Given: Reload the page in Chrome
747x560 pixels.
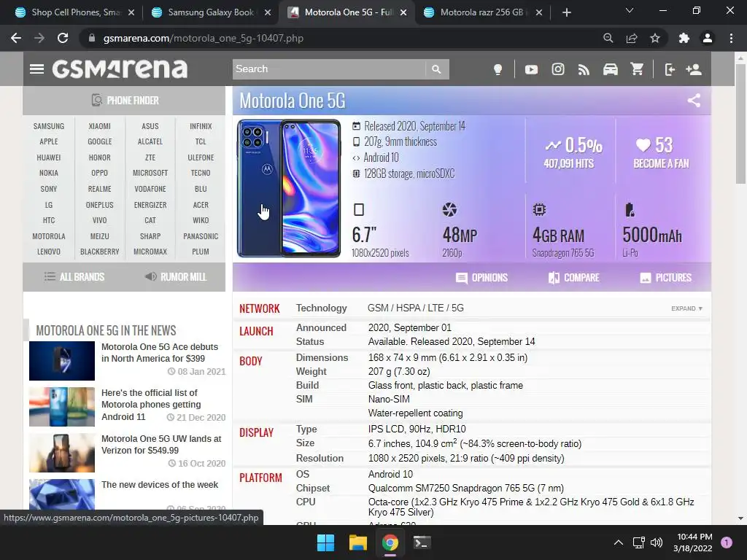Looking at the screenshot, I should (63, 38).
